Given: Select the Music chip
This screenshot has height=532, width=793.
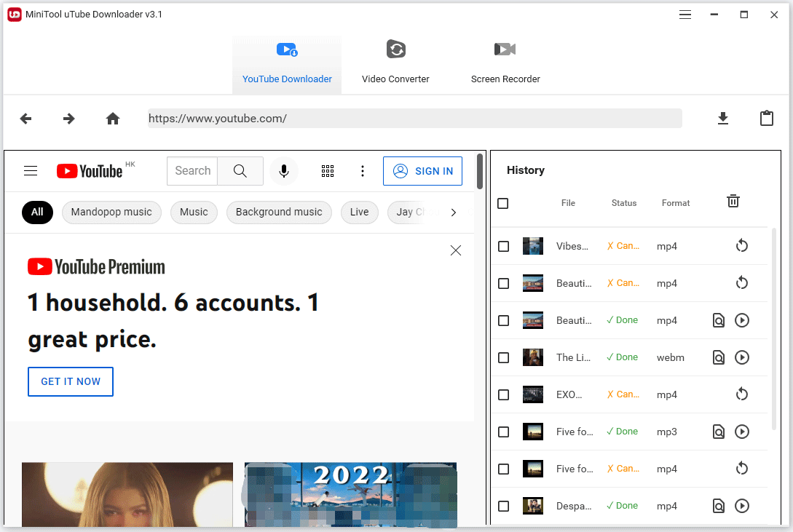Looking at the screenshot, I should tap(194, 213).
